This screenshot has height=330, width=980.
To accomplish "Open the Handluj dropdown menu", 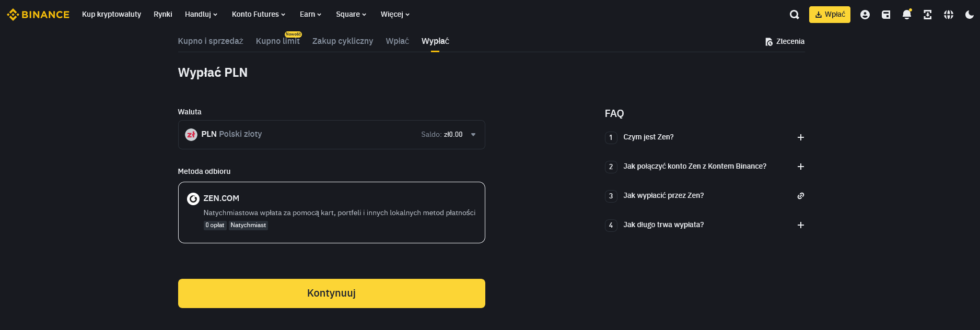I will pyautogui.click(x=201, y=15).
